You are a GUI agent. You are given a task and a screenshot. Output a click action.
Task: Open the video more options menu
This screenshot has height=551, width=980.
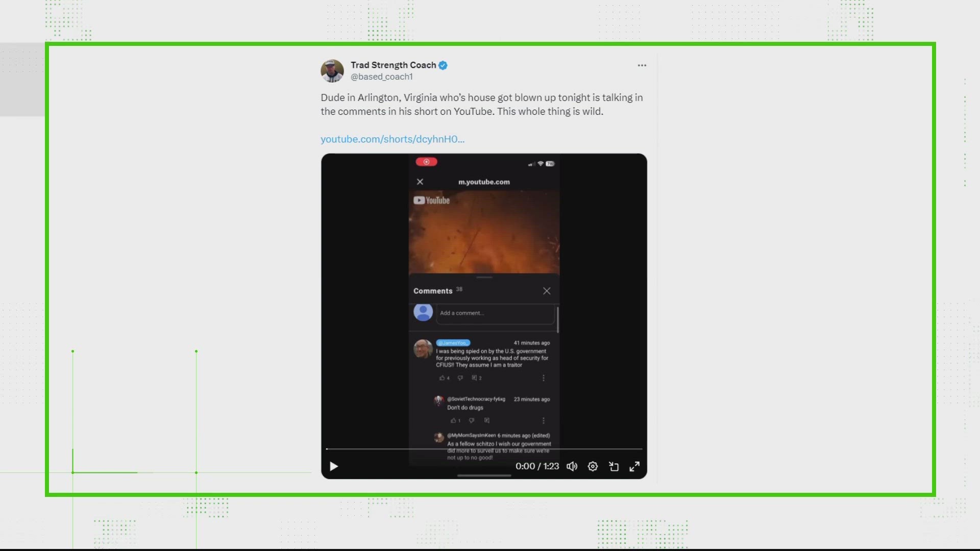pos(592,466)
